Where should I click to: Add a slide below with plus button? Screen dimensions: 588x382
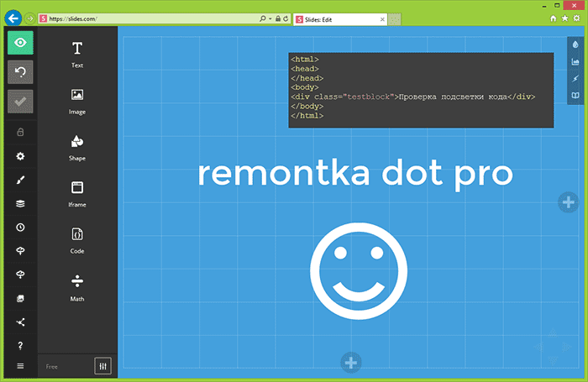351,363
